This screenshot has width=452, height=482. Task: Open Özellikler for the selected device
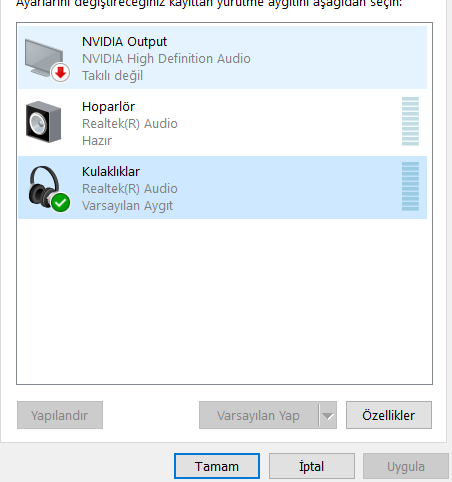click(x=389, y=415)
